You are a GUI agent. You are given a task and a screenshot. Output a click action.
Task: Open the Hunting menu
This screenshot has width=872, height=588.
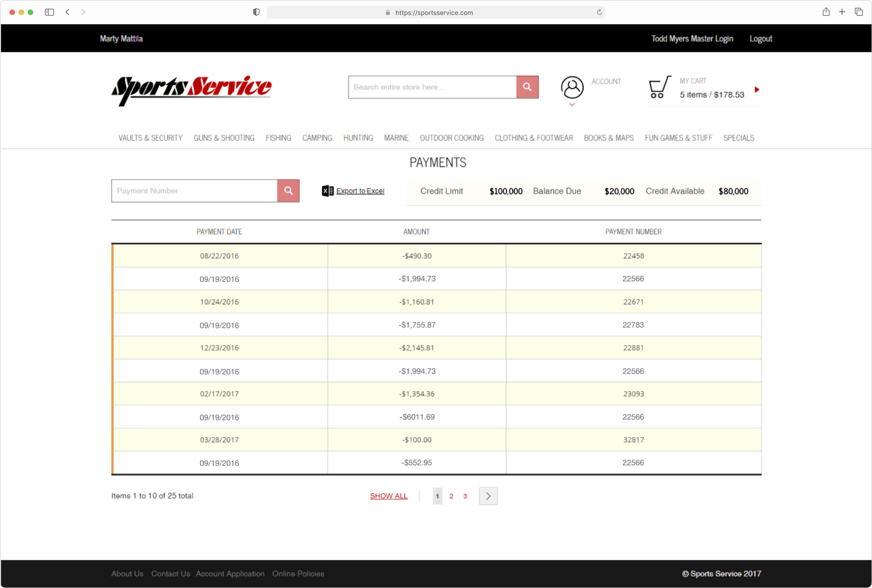(358, 138)
